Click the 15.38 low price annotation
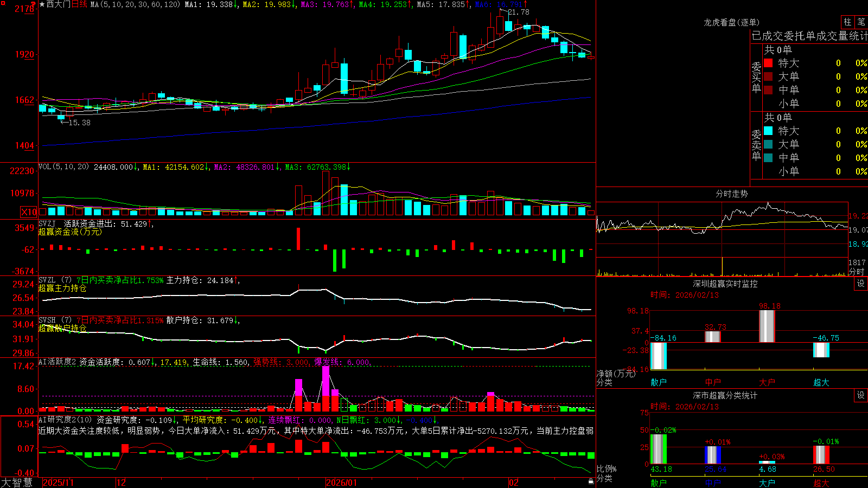This screenshot has width=868, height=488. pyautogui.click(x=80, y=123)
